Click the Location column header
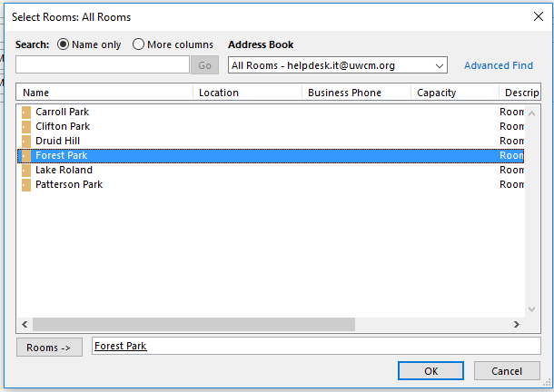Screen dimensions: 554x392 (x=248, y=93)
